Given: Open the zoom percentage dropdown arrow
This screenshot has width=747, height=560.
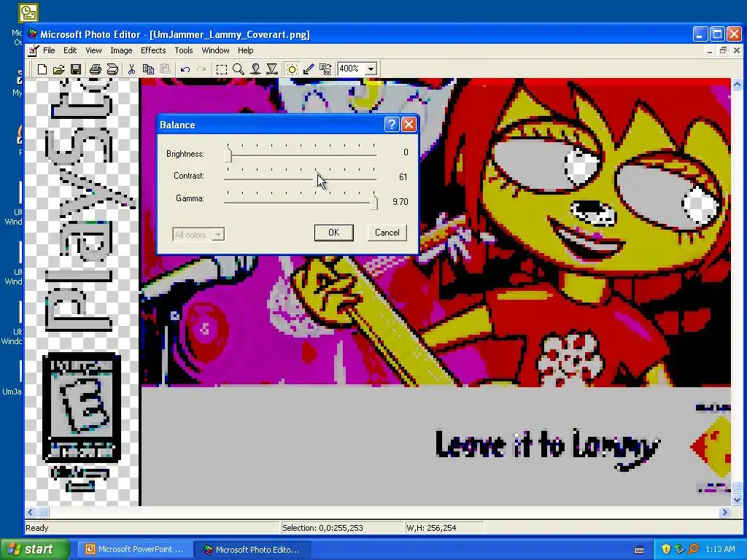Looking at the screenshot, I should (371, 69).
